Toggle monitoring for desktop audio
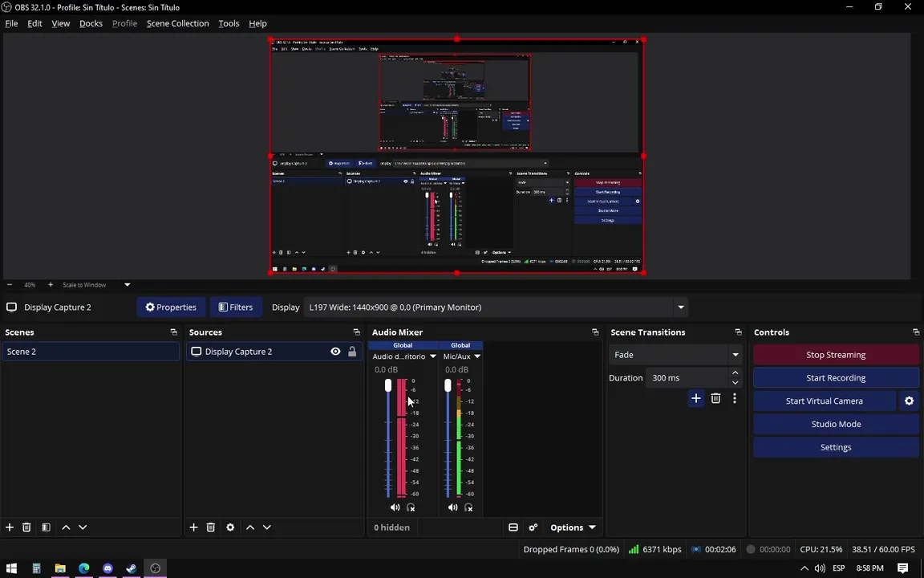 pos(411,507)
